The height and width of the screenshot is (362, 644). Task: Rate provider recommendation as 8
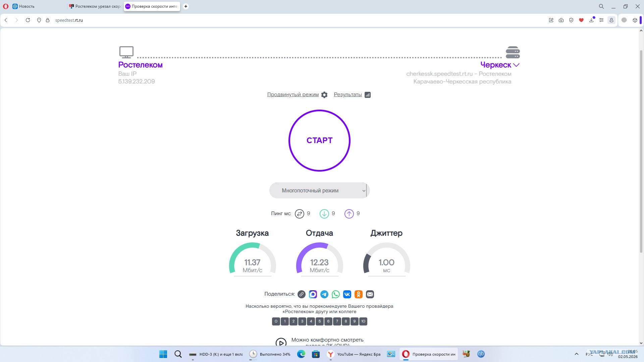tap(346, 321)
